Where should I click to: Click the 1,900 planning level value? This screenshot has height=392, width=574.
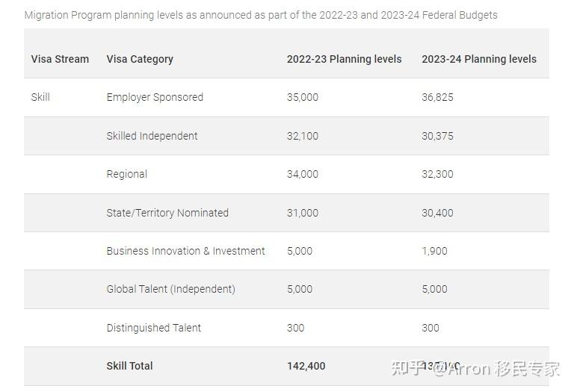coord(434,251)
